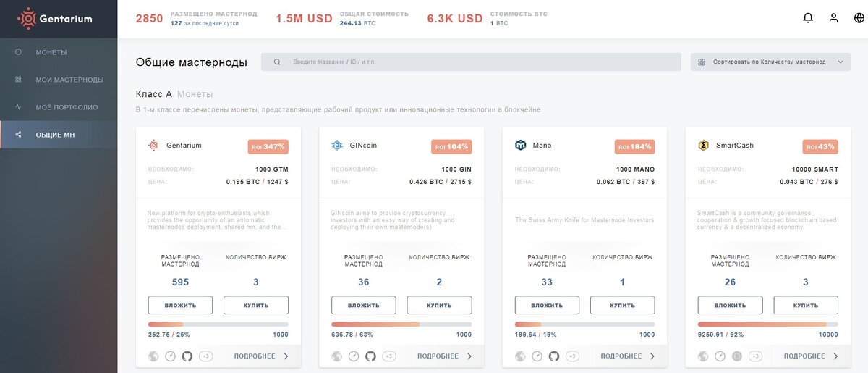The width and height of the screenshot is (868, 373).
Task: Open Подробнее on the GINcoin card
Action: (x=445, y=356)
